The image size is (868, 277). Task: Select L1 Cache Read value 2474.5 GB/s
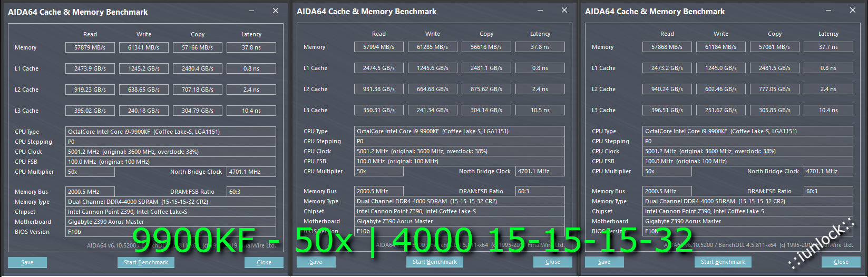(x=379, y=68)
